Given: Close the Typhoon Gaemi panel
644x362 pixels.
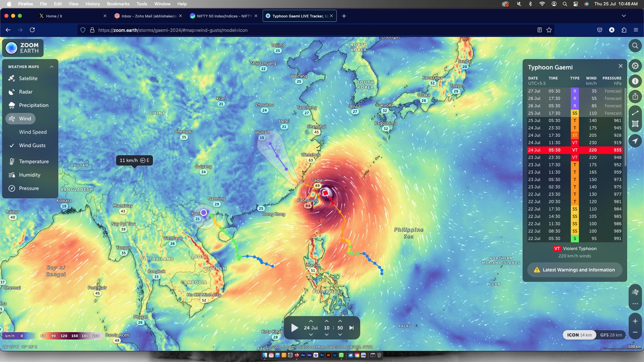Looking at the screenshot, I should pyautogui.click(x=620, y=66).
